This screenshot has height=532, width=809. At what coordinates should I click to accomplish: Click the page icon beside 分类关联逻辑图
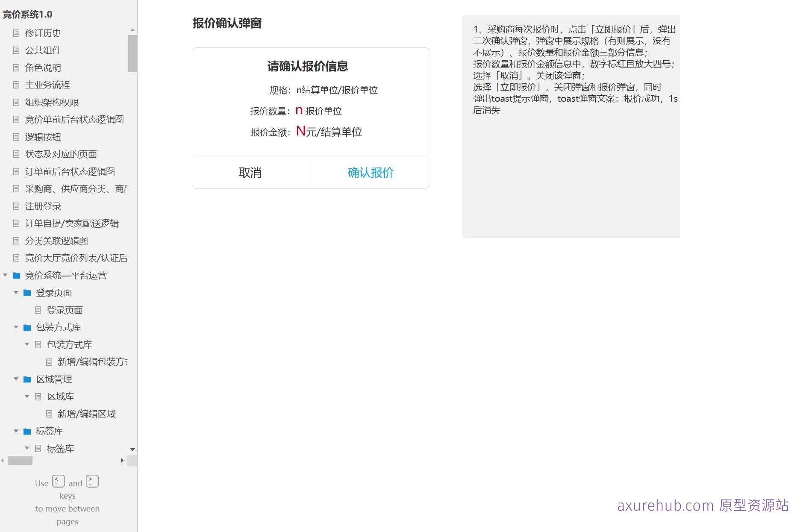(x=15, y=241)
